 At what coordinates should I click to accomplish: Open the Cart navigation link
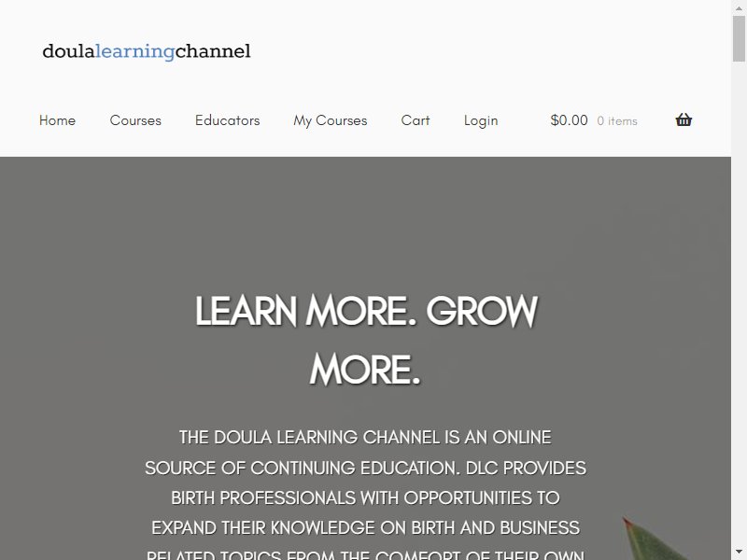coord(415,120)
